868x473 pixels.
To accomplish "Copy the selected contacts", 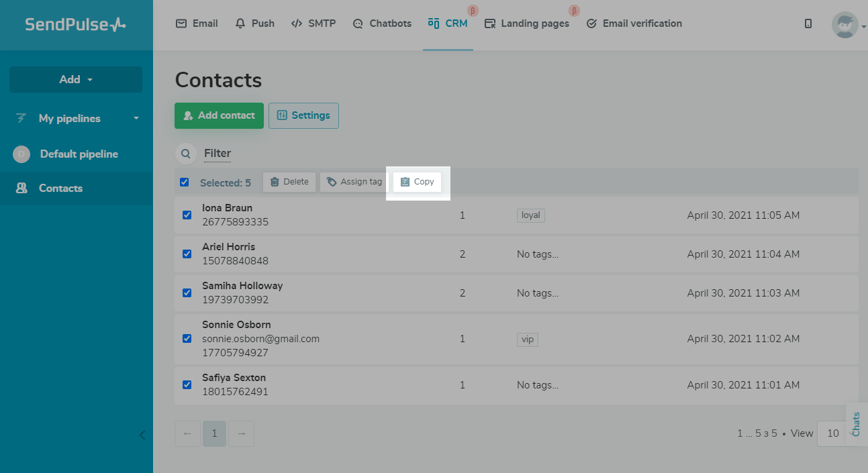I will [418, 182].
